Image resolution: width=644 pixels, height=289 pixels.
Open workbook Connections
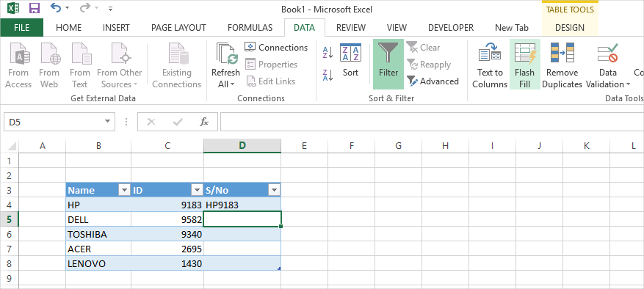pos(276,47)
